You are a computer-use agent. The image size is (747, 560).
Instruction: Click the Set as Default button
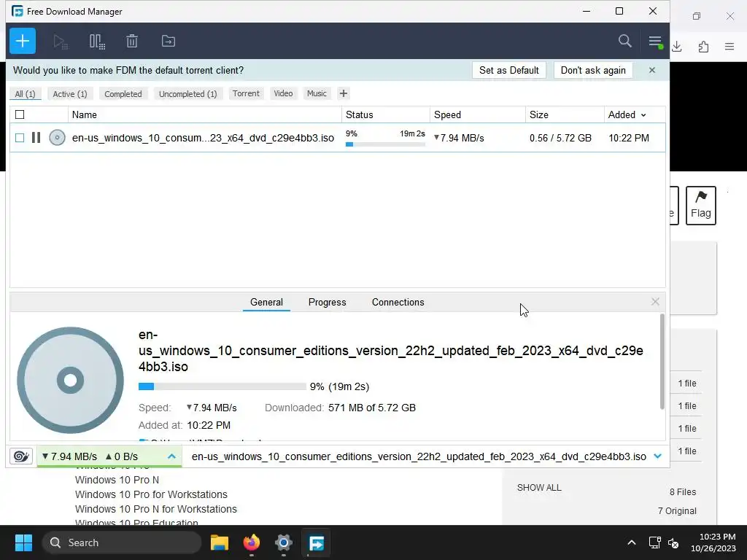[x=508, y=71]
